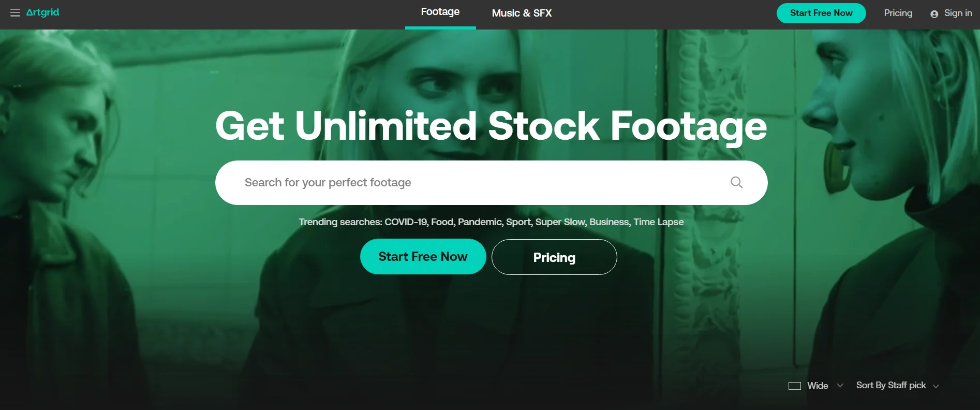The width and height of the screenshot is (980, 410).
Task: Select the COVID-19 trending search
Action: [x=406, y=222]
